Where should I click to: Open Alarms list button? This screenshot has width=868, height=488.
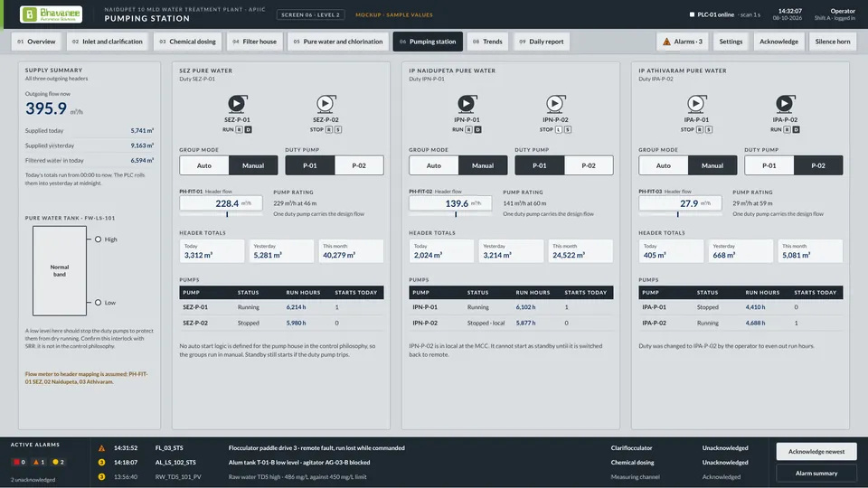[x=682, y=42]
